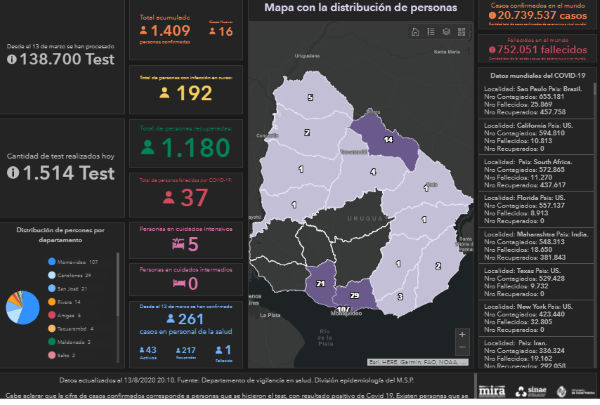Click the Salto 2 legend entry
The height and width of the screenshot is (405, 600).
click(62, 355)
